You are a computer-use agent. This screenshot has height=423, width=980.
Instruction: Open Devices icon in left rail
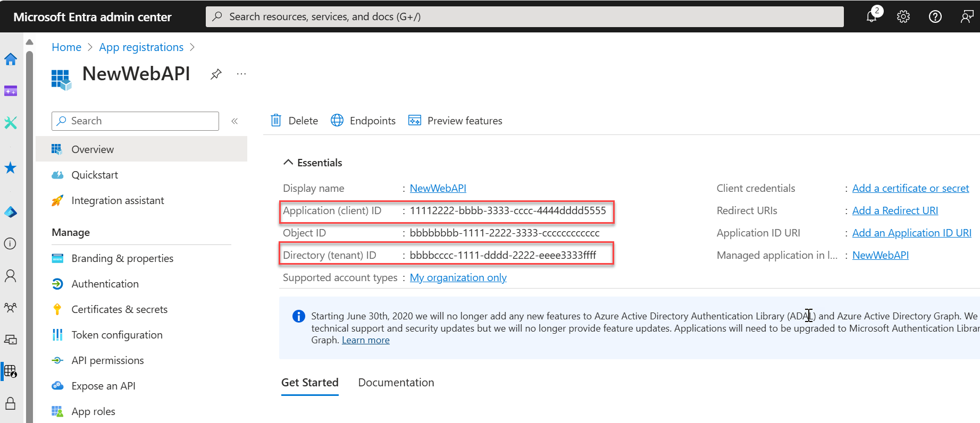(x=11, y=339)
